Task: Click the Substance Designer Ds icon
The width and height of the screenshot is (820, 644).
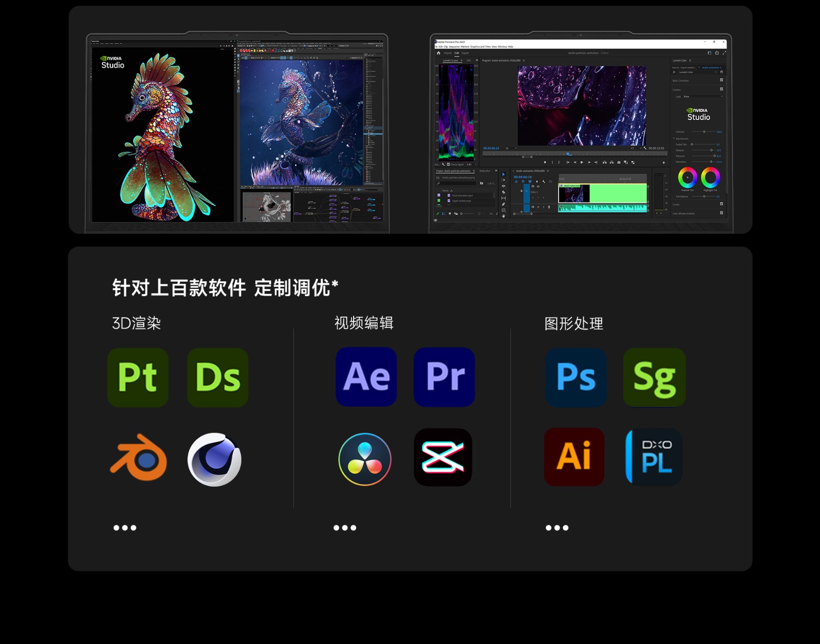Action: tap(218, 378)
